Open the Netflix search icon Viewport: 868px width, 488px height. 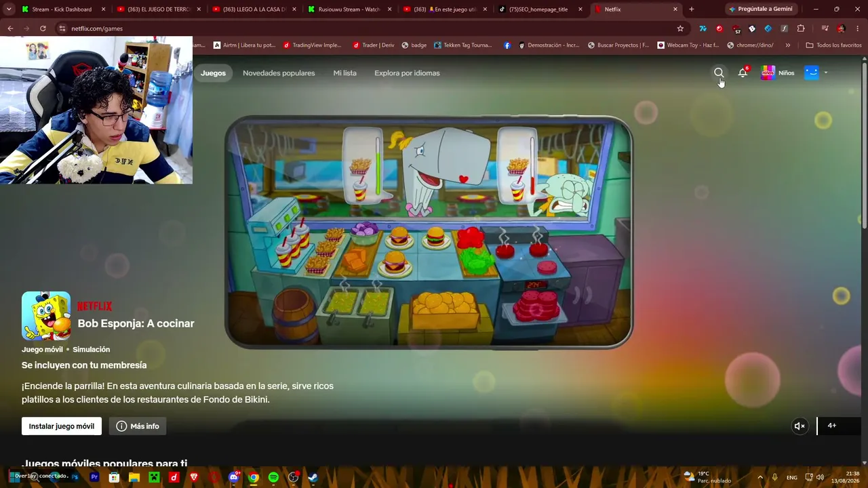(x=719, y=73)
